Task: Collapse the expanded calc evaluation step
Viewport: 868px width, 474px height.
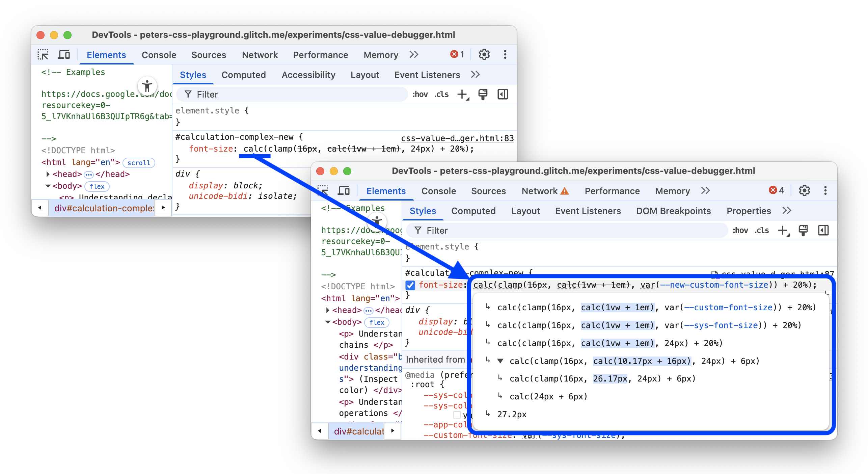Action: click(500, 361)
